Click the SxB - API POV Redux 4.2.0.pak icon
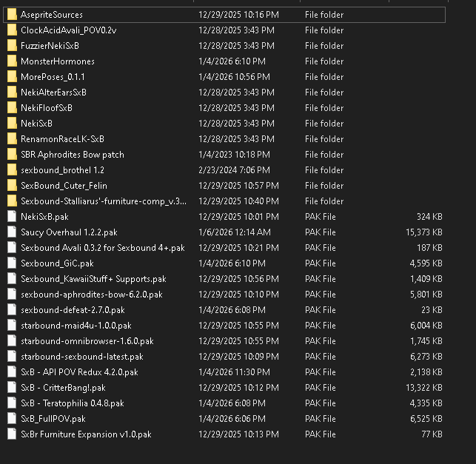476x464 pixels. (x=12, y=371)
